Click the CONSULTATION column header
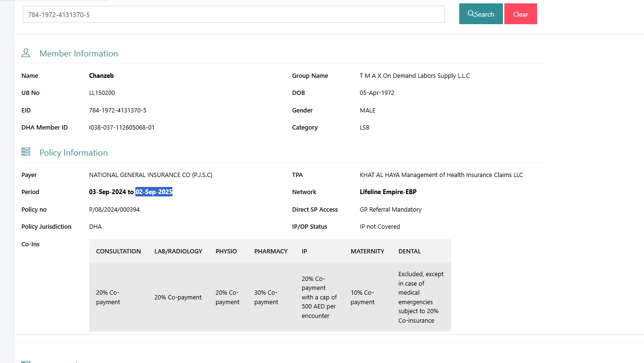The width and height of the screenshot is (644, 363). pyautogui.click(x=118, y=251)
